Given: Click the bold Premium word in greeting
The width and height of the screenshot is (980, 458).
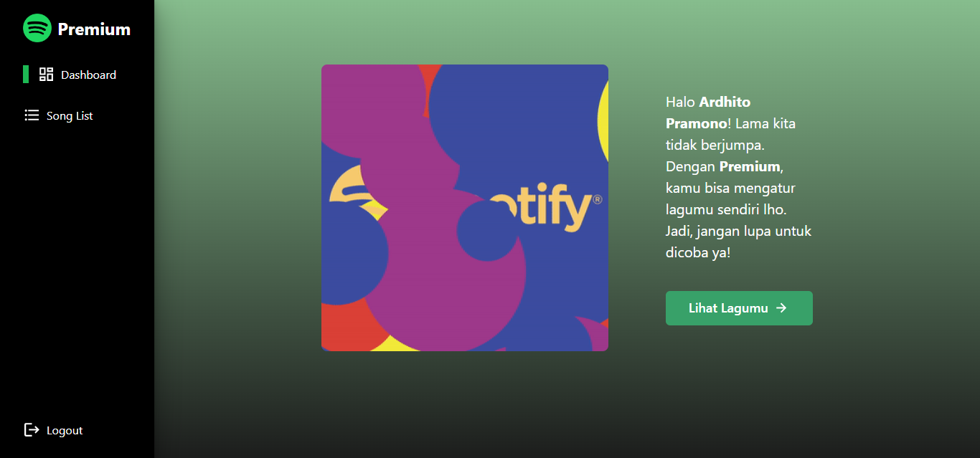Looking at the screenshot, I should click(750, 166).
